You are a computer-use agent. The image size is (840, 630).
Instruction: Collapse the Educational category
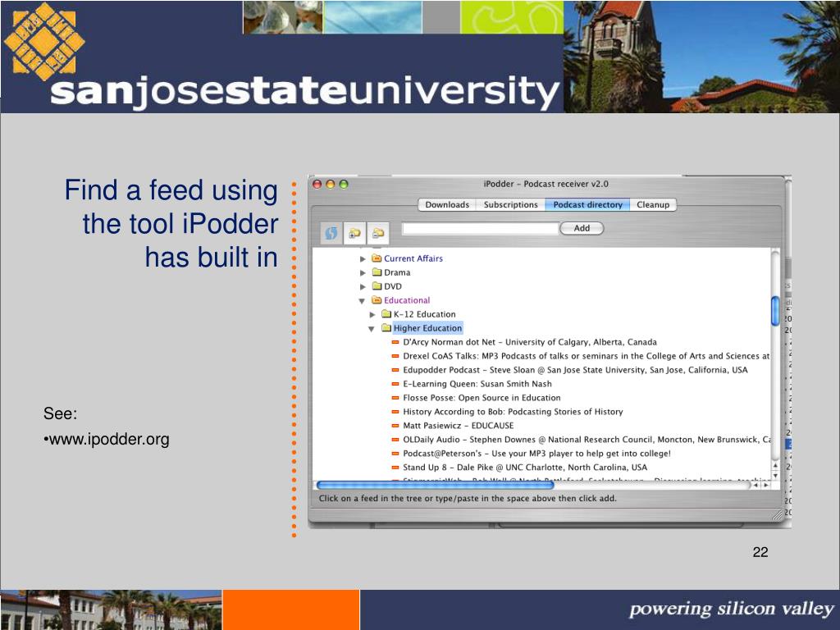tap(362, 301)
